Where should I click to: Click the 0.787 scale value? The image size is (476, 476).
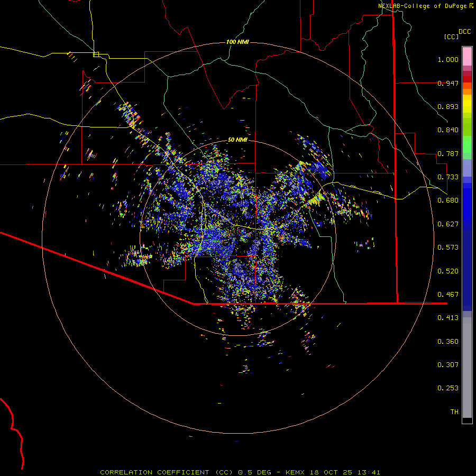448,153
